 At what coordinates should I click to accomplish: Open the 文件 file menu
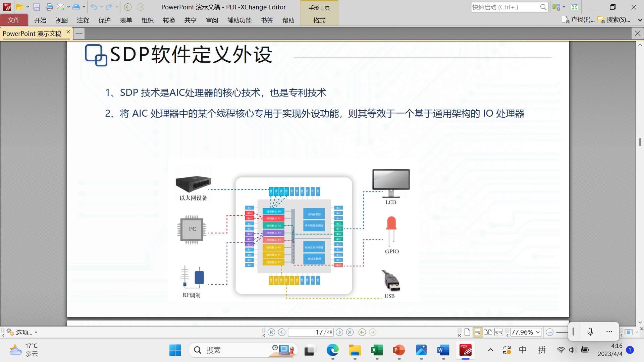tap(14, 20)
